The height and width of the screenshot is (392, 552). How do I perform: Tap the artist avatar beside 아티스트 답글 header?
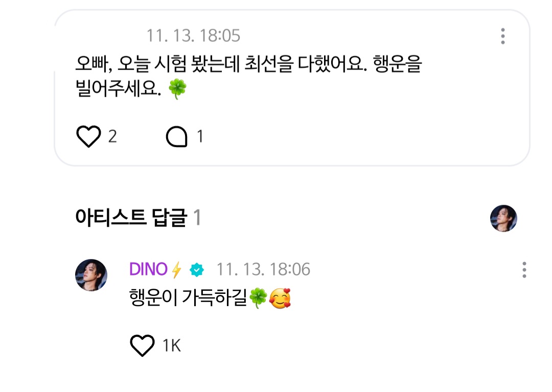(x=503, y=218)
